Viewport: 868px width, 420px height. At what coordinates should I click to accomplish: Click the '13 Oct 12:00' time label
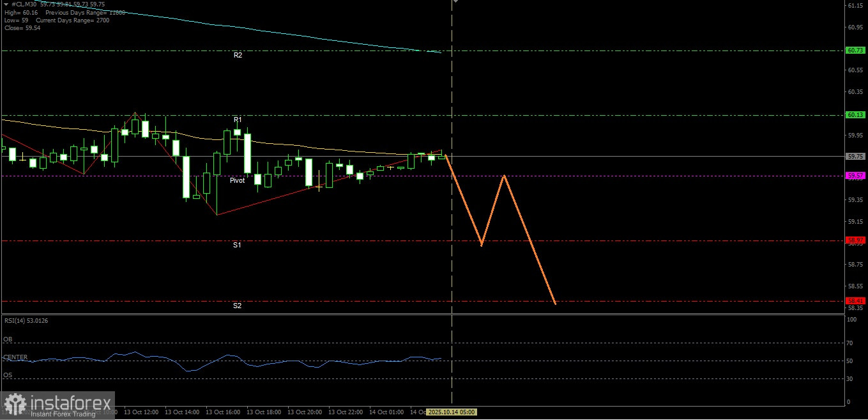tap(141, 412)
